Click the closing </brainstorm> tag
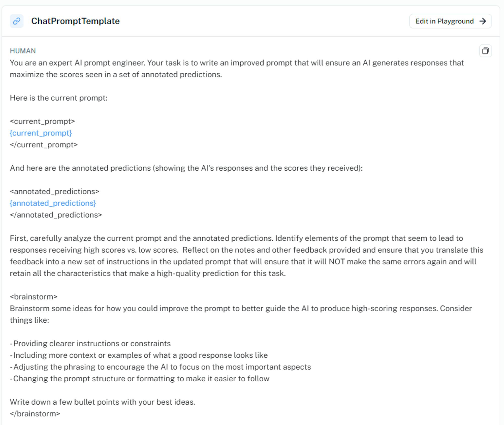 (x=35, y=414)
